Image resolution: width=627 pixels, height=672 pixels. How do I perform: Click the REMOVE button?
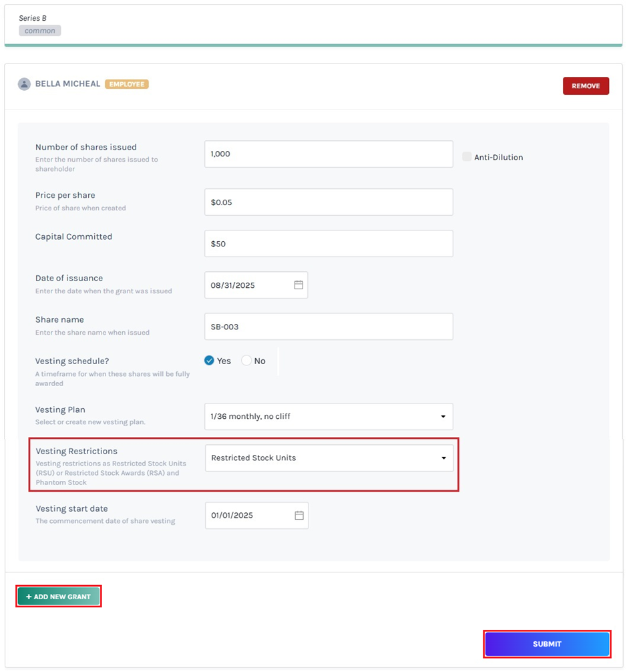586,86
